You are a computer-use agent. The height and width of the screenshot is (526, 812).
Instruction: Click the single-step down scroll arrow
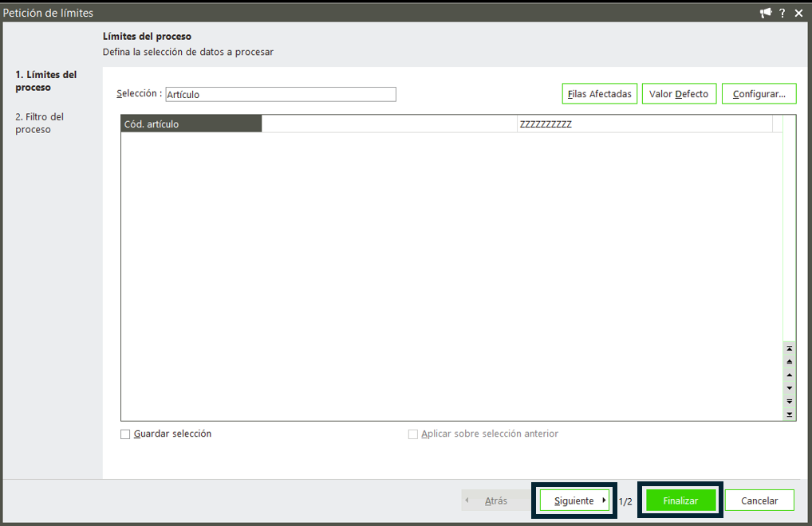[789, 388]
